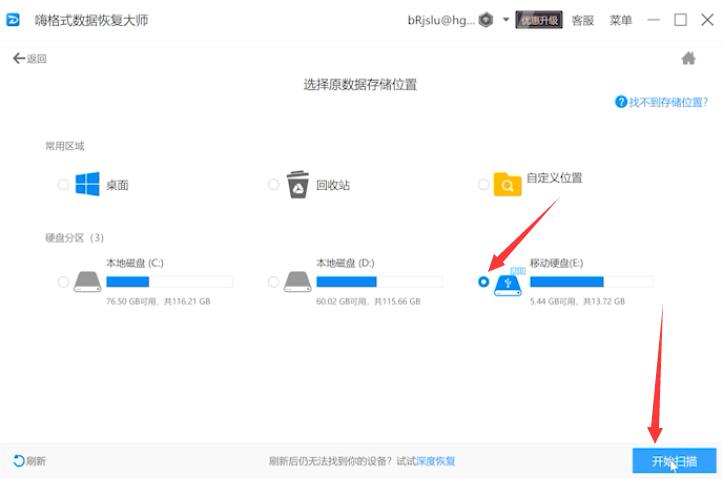This screenshot has width=722, height=479.
Task: Select the 自定义位置 radio button
Action: 483,185
